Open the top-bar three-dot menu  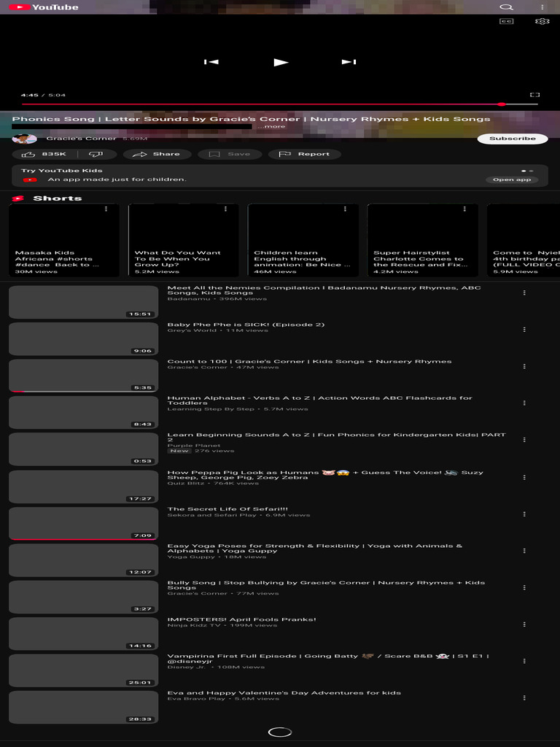[542, 7]
